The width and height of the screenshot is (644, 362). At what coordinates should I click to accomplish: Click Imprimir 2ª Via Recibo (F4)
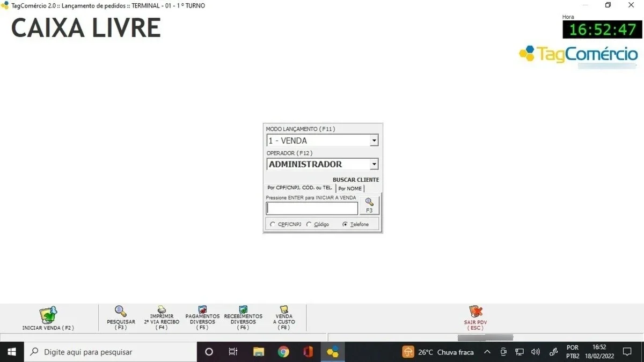(162, 318)
